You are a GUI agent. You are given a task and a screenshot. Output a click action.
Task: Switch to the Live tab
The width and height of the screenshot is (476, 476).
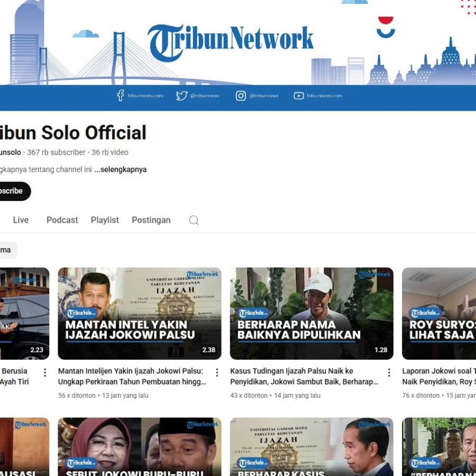point(21,220)
